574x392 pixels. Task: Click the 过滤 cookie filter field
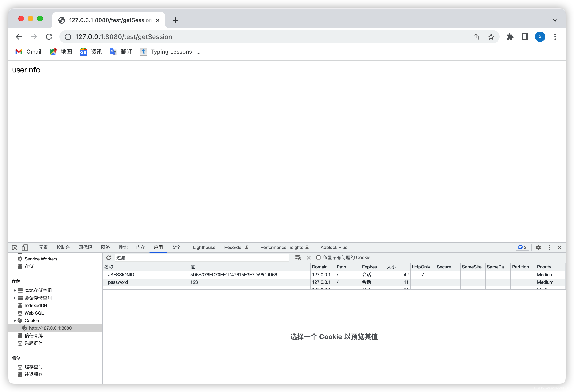[x=202, y=258]
